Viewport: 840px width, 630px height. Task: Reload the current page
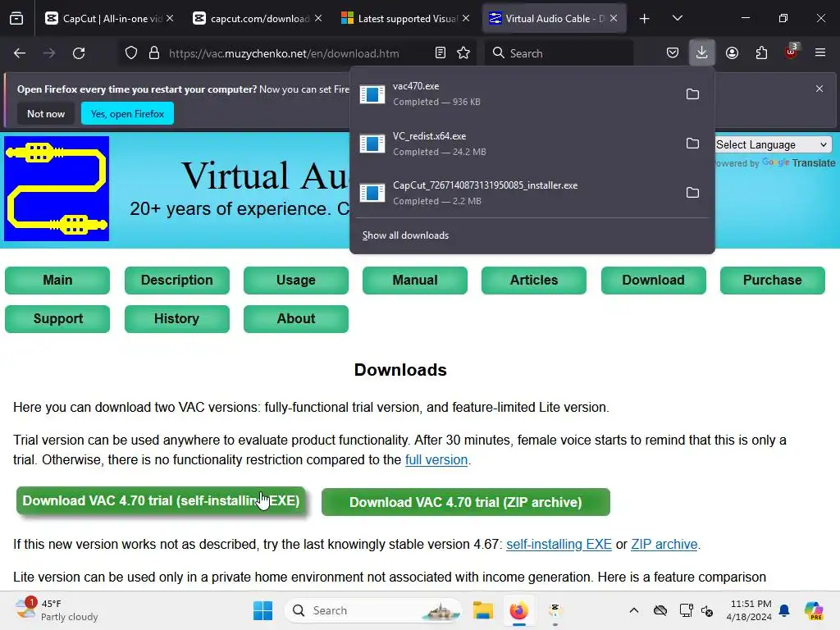pyautogui.click(x=79, y=53)
